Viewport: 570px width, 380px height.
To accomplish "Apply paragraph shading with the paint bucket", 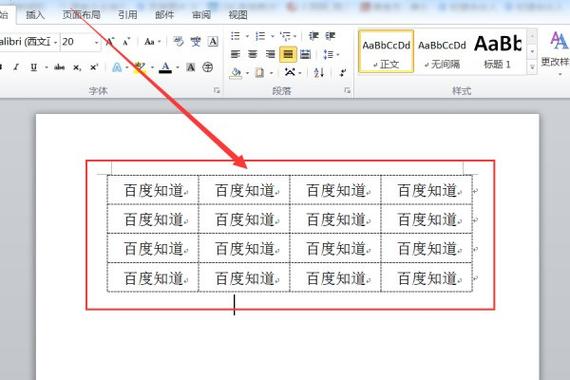I will (x=236, y=73).
